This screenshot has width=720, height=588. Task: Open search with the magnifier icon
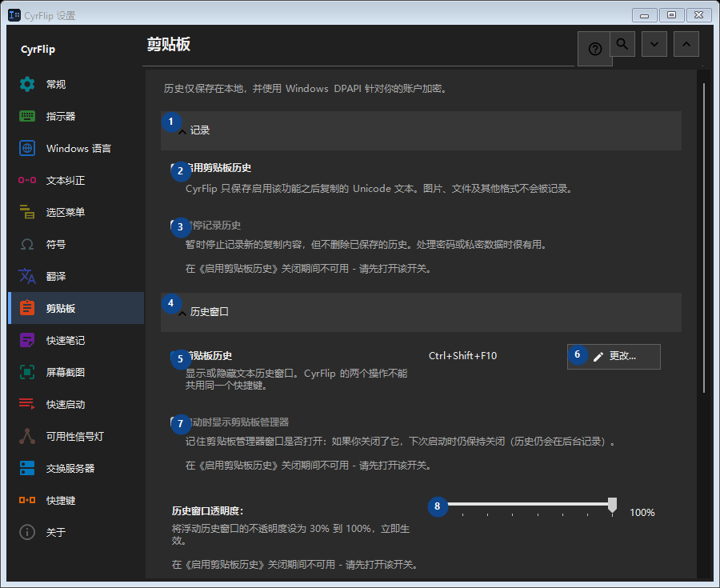(x=622, y=44)
